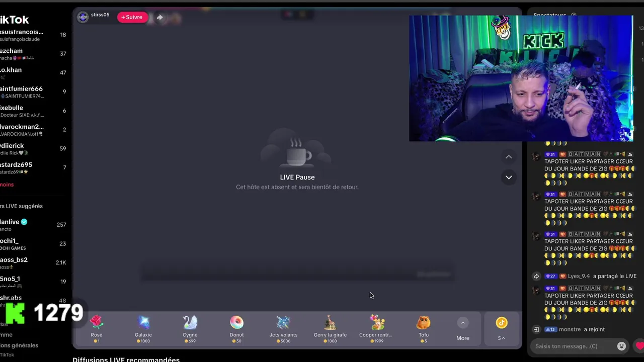Click the level 27 badge for Lyes_9.4
The image size is (644, 362).
tap(550, 276)
